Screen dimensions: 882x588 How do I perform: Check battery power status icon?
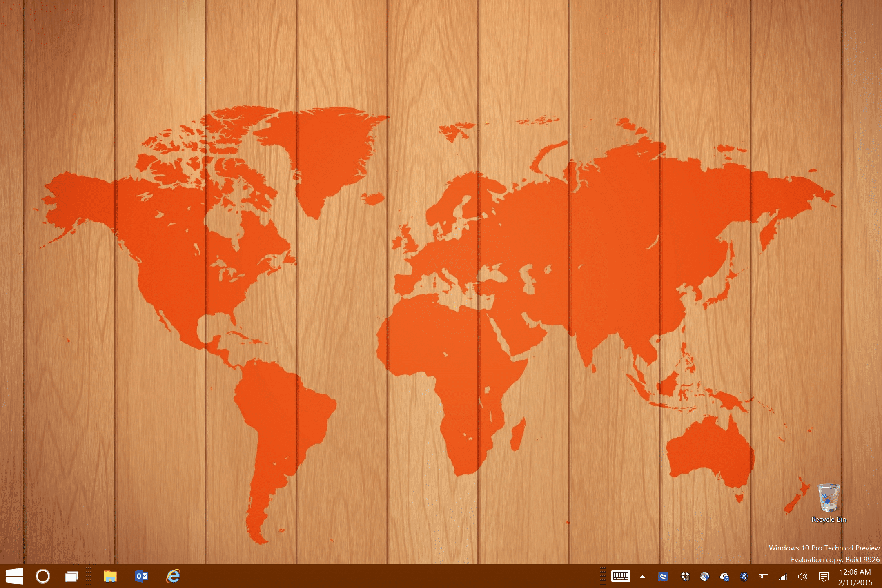[763, 577]
